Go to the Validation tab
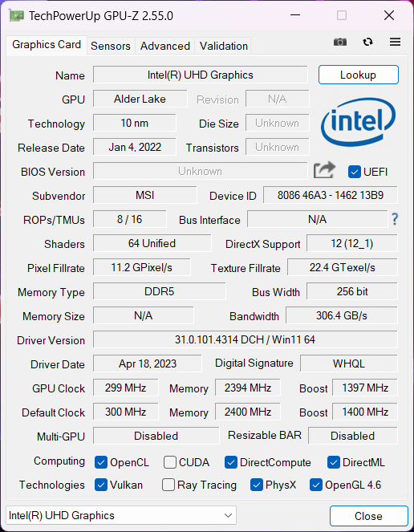 click(x=224, y=46)
